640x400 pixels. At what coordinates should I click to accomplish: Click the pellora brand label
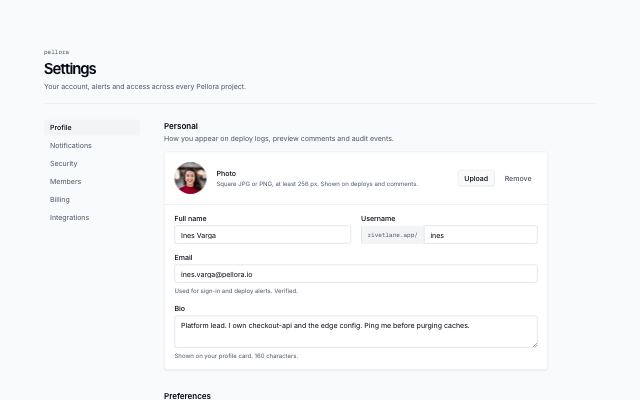[x=56, y=52]
